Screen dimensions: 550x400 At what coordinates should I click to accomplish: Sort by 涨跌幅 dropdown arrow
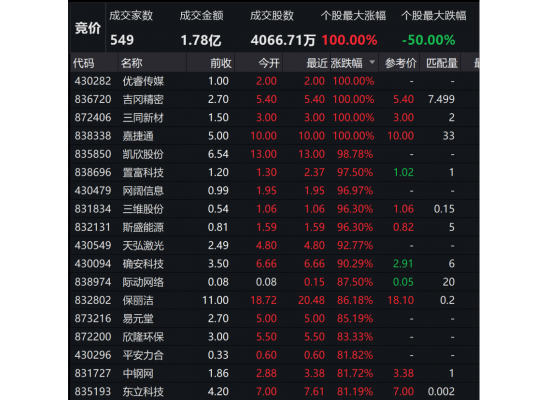(372, 62)
